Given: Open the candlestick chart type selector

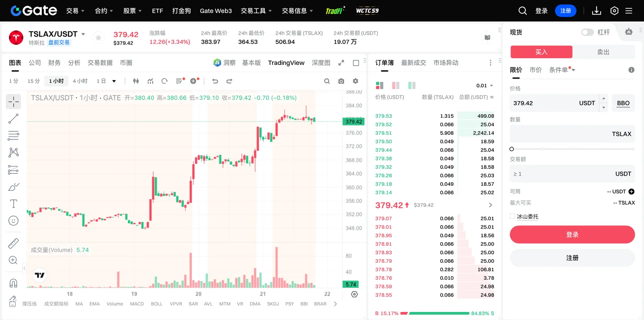Looking at the screenshot, I should coord(136,81).
